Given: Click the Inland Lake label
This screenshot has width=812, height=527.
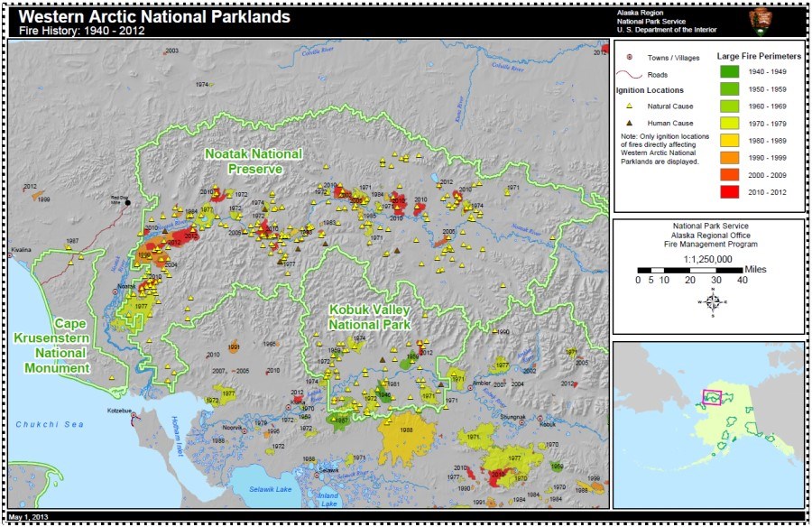Looking at the screenshot, I should [328, 500].
